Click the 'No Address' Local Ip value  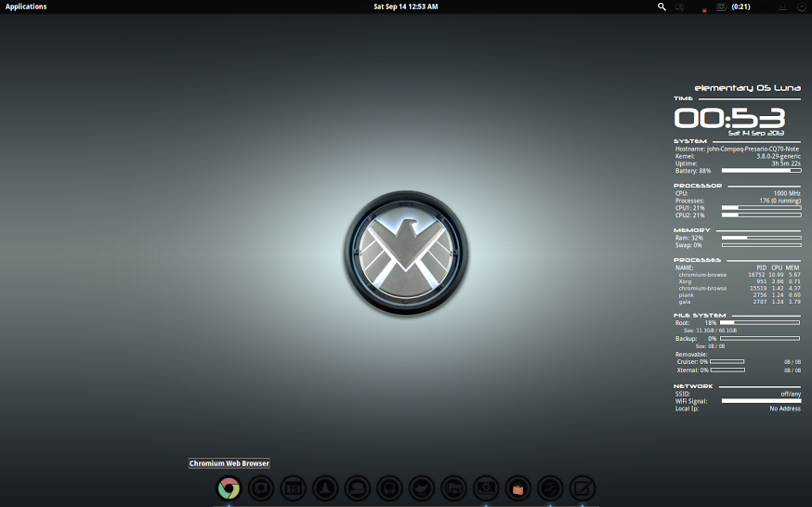coord(785,409)
